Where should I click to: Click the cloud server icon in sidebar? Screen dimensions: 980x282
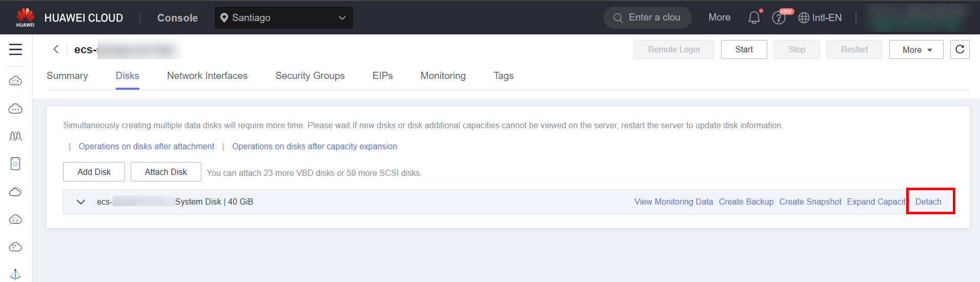(15, 81)
